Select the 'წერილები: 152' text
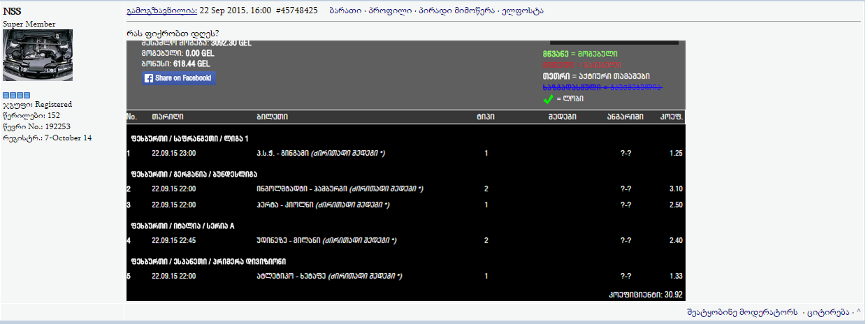 [31, 116]
